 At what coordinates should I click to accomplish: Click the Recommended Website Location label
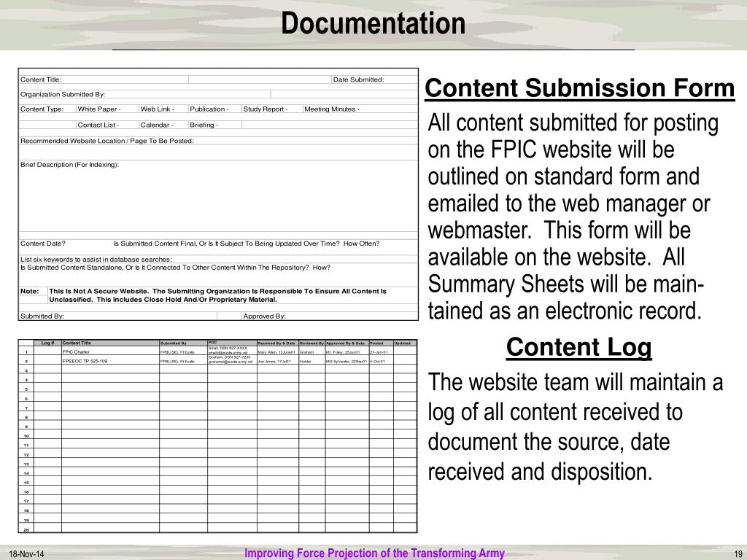pos(107,141)
